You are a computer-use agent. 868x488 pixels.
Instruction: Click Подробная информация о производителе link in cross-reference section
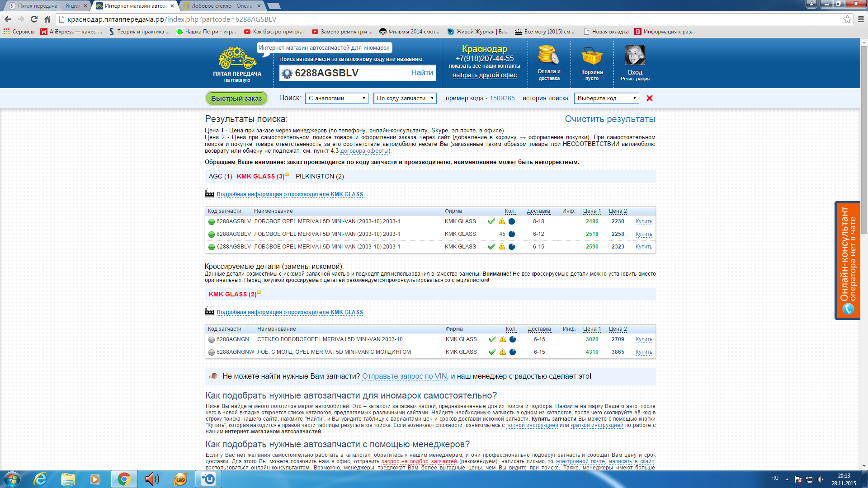pyautogui.click(x=290, y=312)
